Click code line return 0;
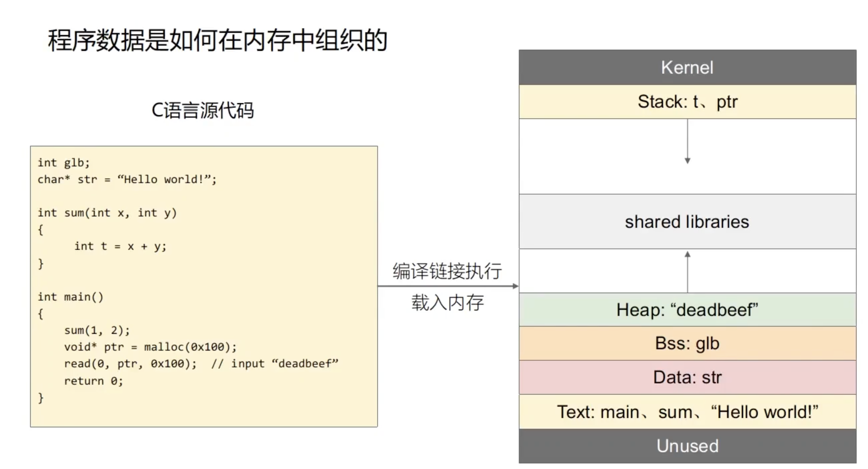Screen dimensions: 868x469 pyautogui.click(x=93, y=381)
